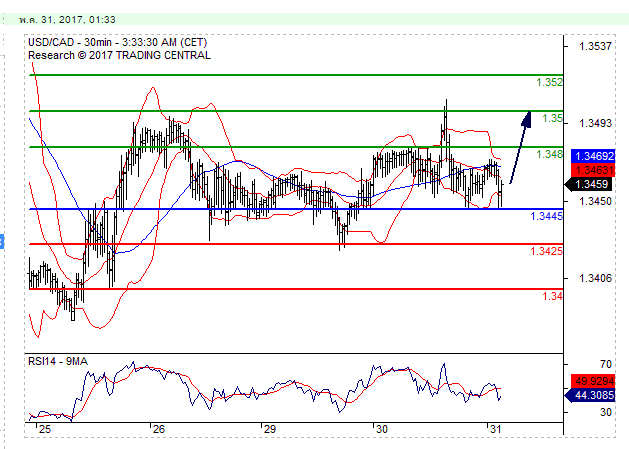Click the y-axis value 1.3537
The height and width of the screenshot is (449, 629).
tap(595, 47)
